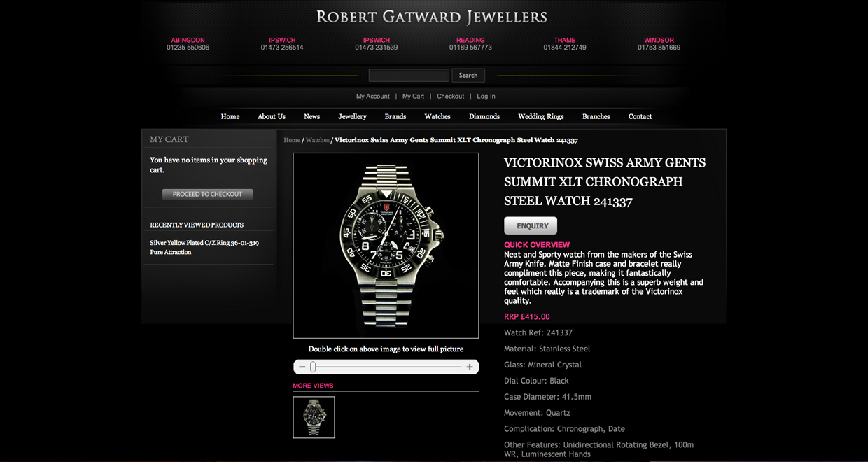Click the Search button
868x462 pixels.
coord(468,76)
